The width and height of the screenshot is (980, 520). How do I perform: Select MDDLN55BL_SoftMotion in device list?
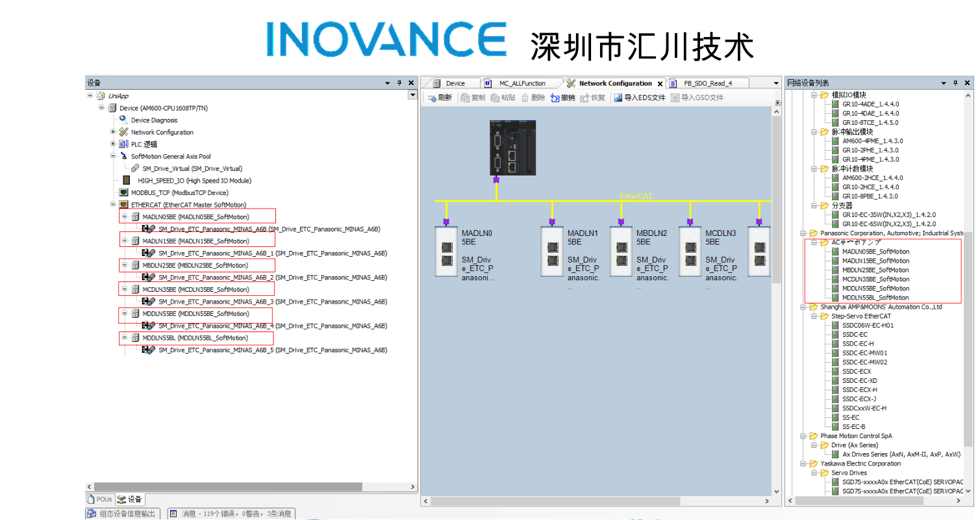pyautogui.click(x=875, y=298)
